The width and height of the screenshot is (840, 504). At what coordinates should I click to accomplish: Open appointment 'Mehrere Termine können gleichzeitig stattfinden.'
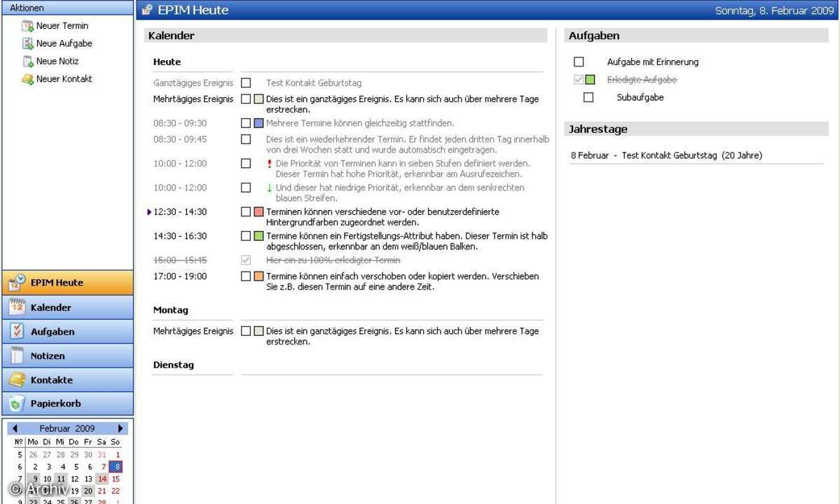click(x=360, y=123)
